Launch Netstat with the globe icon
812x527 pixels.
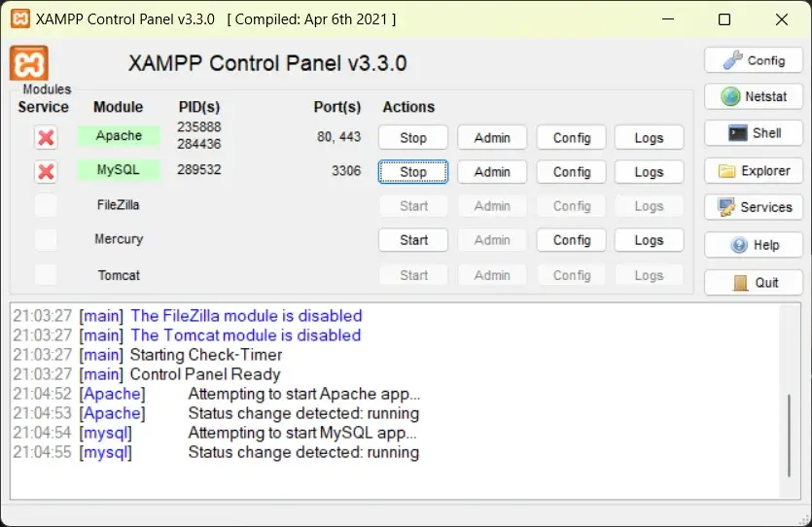754,97
